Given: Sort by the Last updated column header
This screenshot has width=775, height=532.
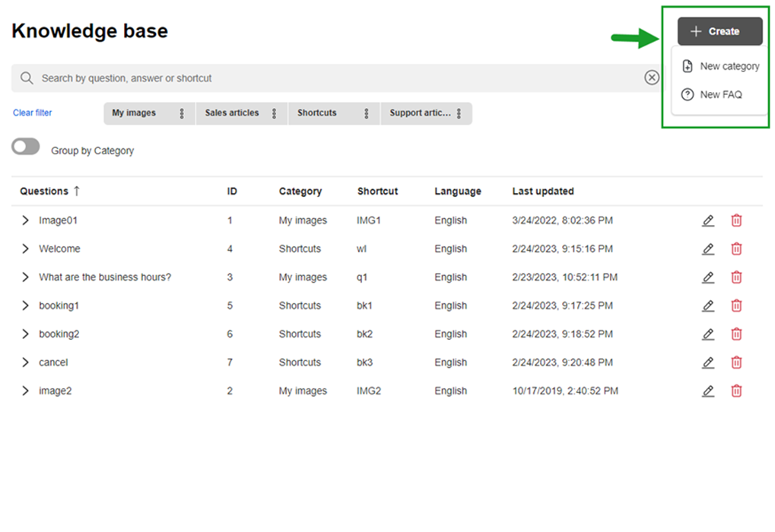Looking at the screenshot, I should (543, 192).
